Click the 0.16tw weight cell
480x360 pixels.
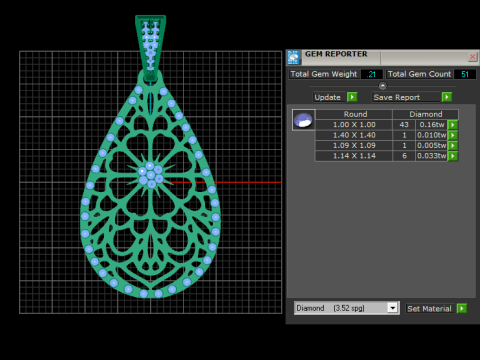click(432, 125)
